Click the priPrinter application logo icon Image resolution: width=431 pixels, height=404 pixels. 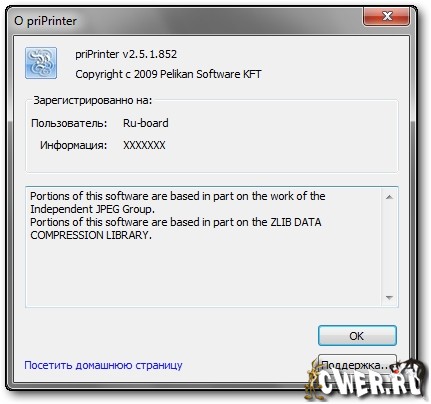click(x=41, y=63)
